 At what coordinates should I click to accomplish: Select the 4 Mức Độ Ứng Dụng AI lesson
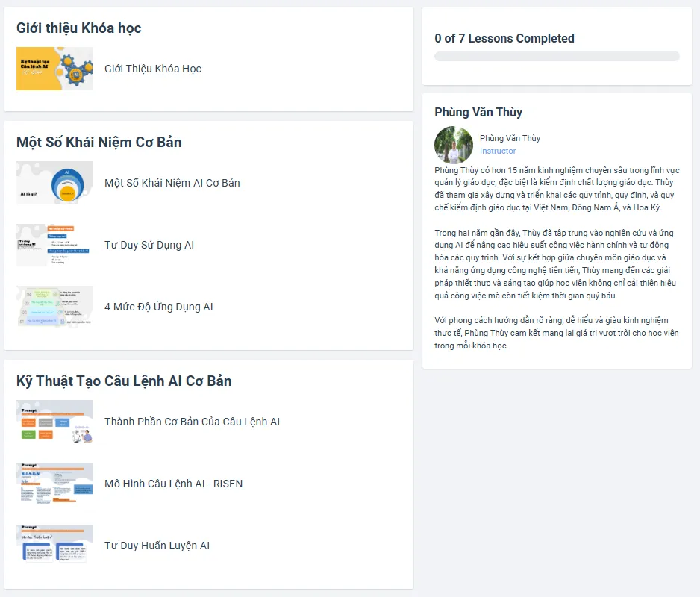tap(158, 307)
